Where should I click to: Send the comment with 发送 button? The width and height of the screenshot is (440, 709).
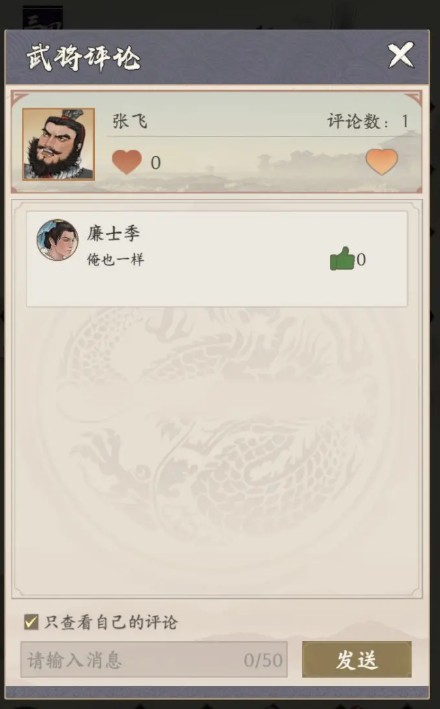tap(357, 660)
